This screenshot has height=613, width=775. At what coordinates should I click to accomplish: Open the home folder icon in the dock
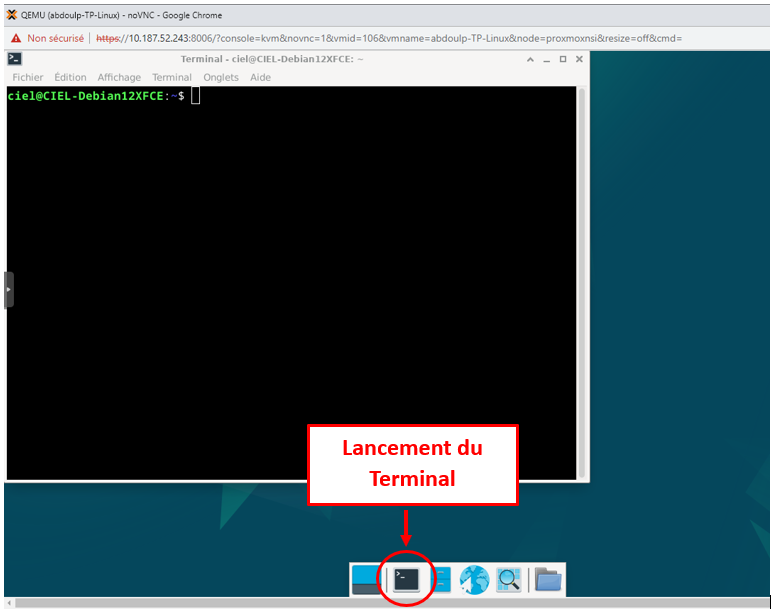coord(548,579)
